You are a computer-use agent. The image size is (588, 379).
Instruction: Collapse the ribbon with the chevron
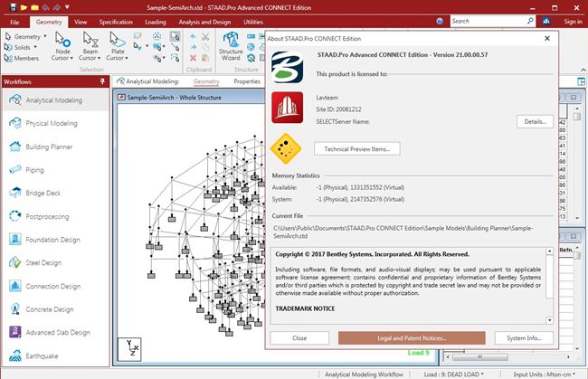point(583,71)
